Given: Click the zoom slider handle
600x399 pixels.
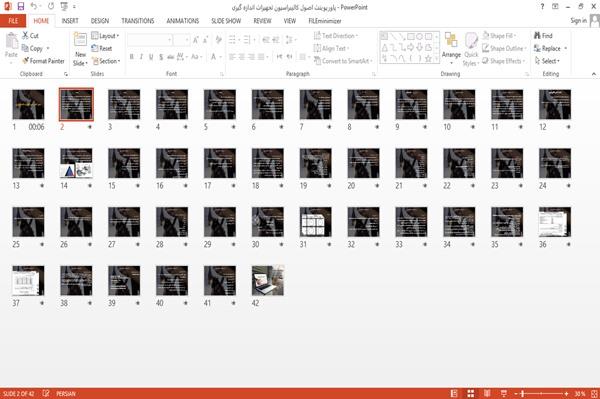Looking at the screenshot, I should 523,393.
